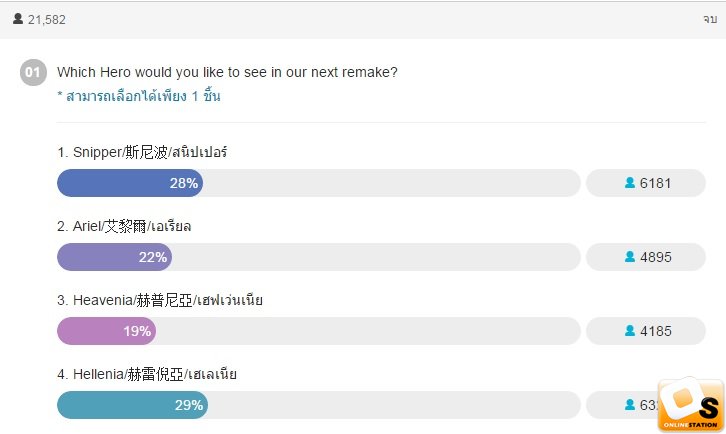Select the Ariel option label

124,226
